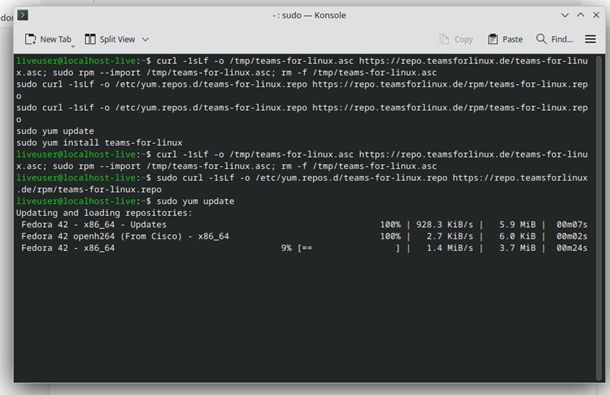Click the '6.0 KiB' size value
Screen dimensions: 610x395
point(517,236)
